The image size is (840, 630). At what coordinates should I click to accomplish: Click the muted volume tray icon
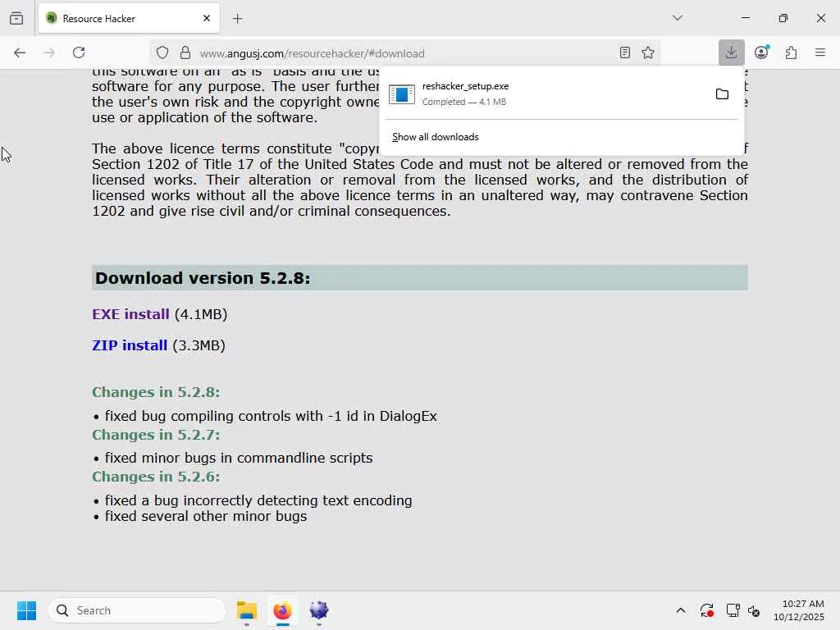pos(755,610)
